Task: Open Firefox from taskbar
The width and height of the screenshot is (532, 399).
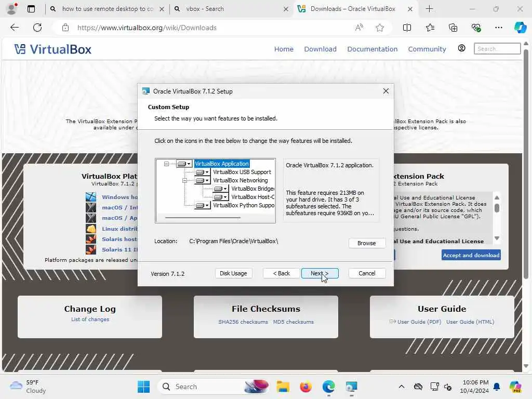Action: [305, 387]
